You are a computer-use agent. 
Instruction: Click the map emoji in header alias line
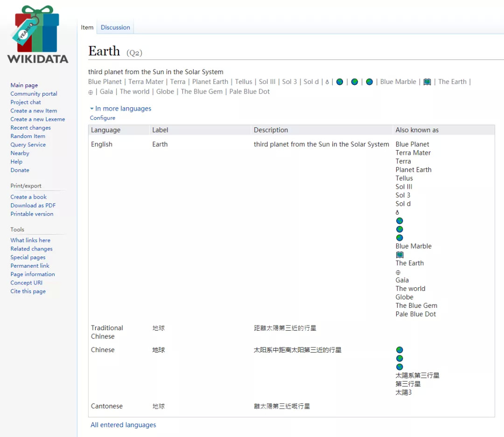(x=427, y=82)
